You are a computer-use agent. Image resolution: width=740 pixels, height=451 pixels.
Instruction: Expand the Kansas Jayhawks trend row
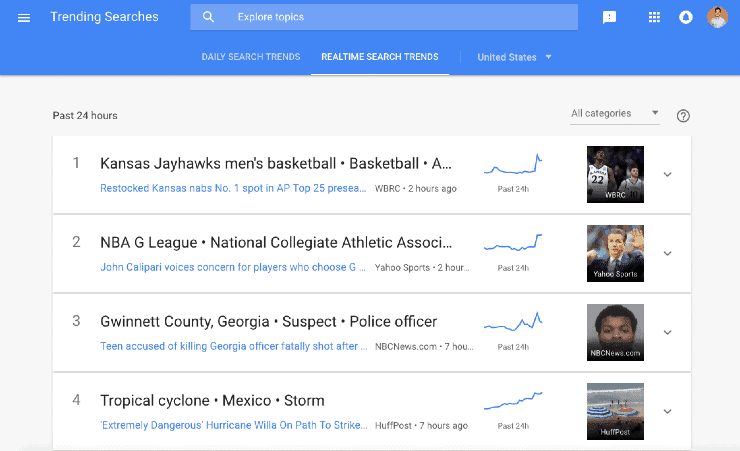(668, 174)
